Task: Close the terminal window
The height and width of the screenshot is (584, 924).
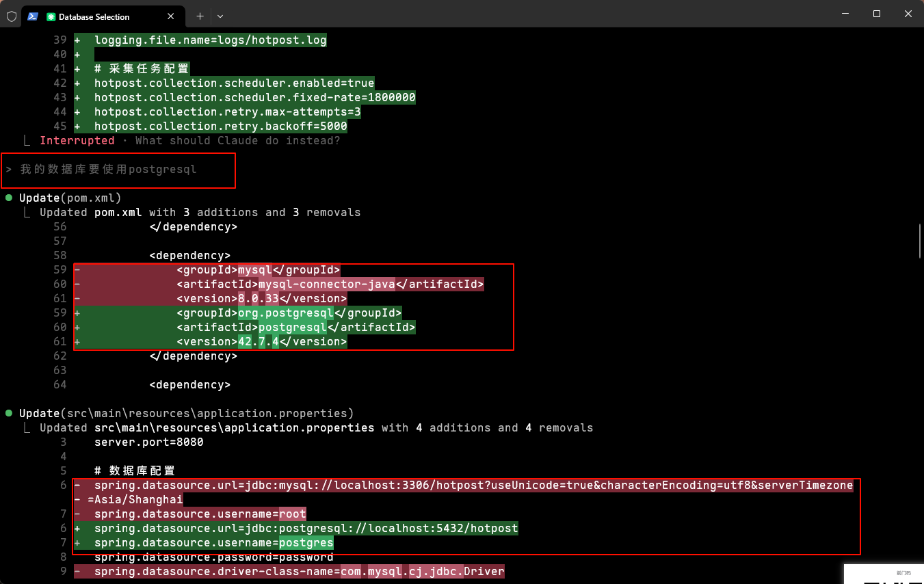Action: 908,14
